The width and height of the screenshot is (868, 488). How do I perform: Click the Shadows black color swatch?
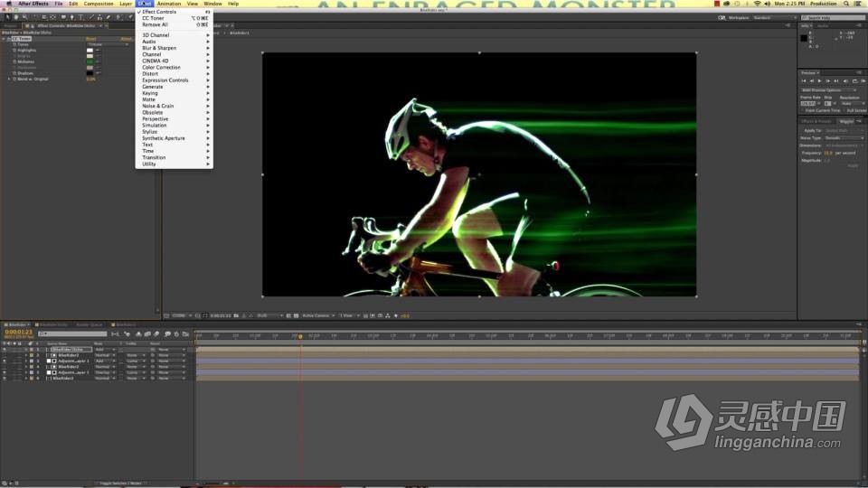90,73
